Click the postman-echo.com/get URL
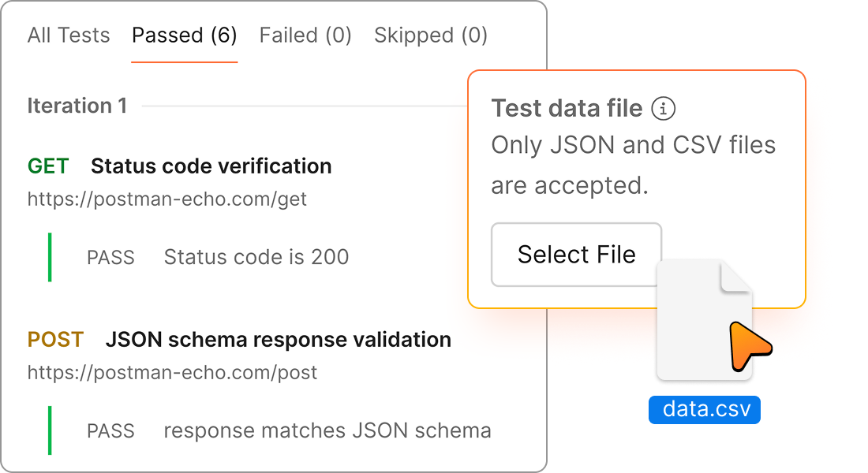 167,199
